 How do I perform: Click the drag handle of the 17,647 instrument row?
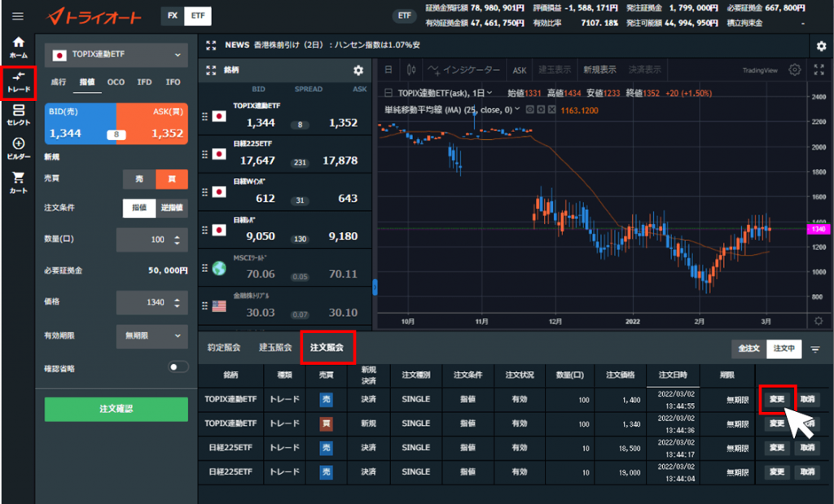coord(204,154)
